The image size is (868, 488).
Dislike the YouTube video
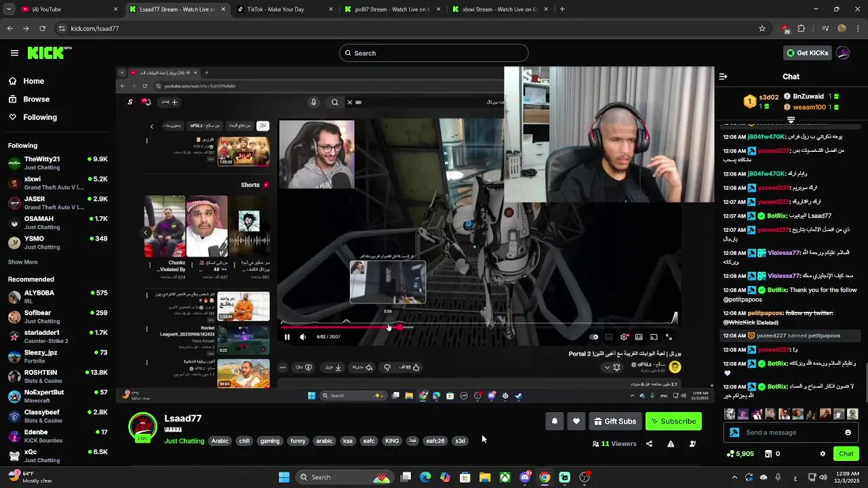coord(387,367)
